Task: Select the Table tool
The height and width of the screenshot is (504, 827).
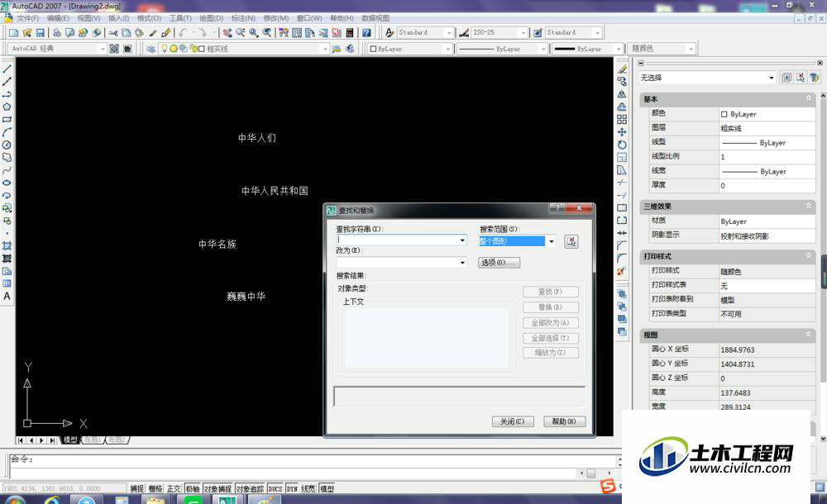Action: pyautogui.click(x=7, y=283)
